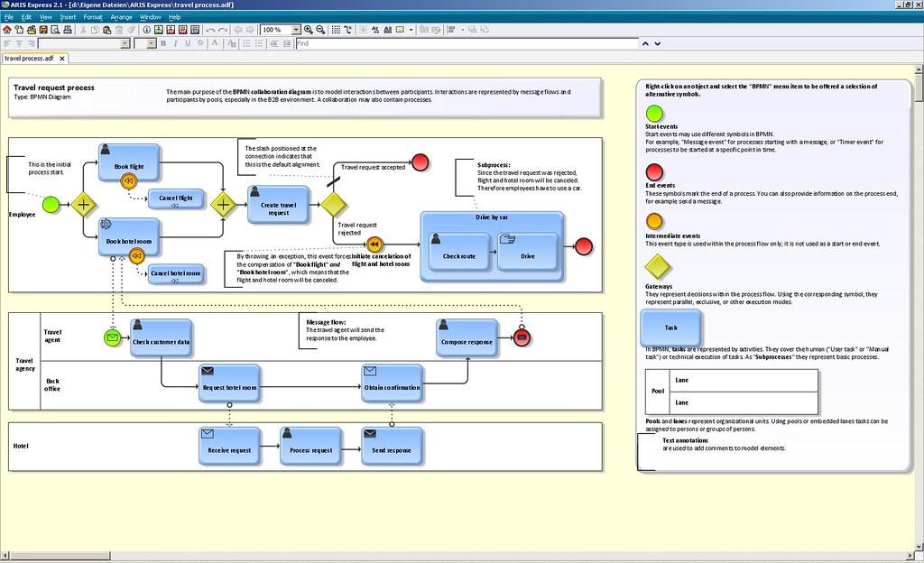Image resolution: width=924 pixels, height=563 pixels.
Task: Align text left in format toolbar
Action: point(7,43)
